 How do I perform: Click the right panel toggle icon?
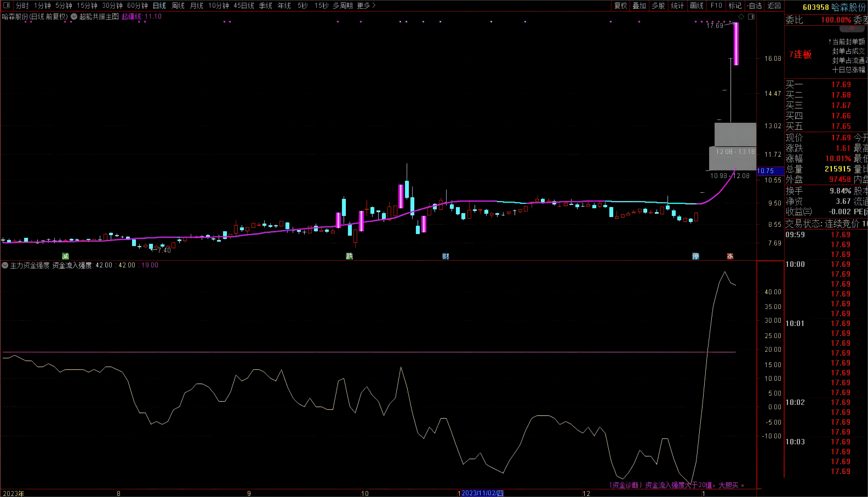(x=751, y=17)
